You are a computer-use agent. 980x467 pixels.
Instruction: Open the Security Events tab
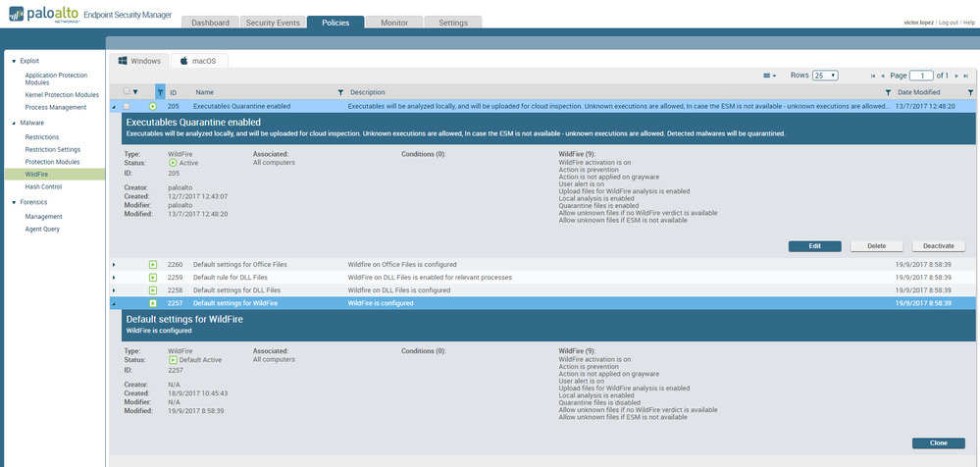[x=273, y=23]
